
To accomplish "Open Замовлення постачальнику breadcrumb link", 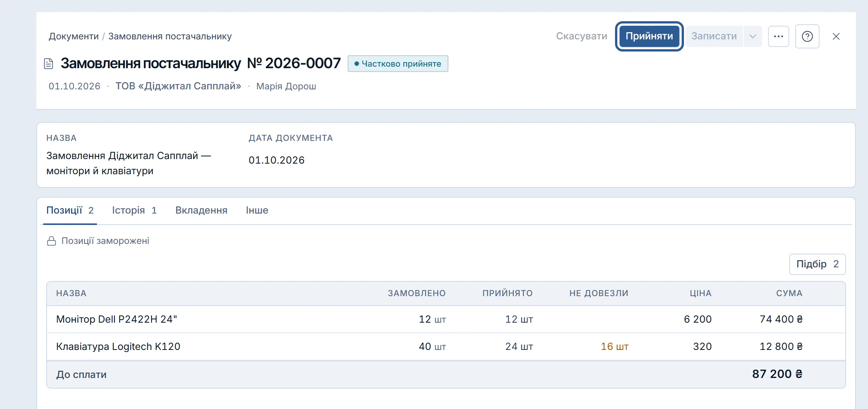I will pyautogui.click(x=170, y=36).
